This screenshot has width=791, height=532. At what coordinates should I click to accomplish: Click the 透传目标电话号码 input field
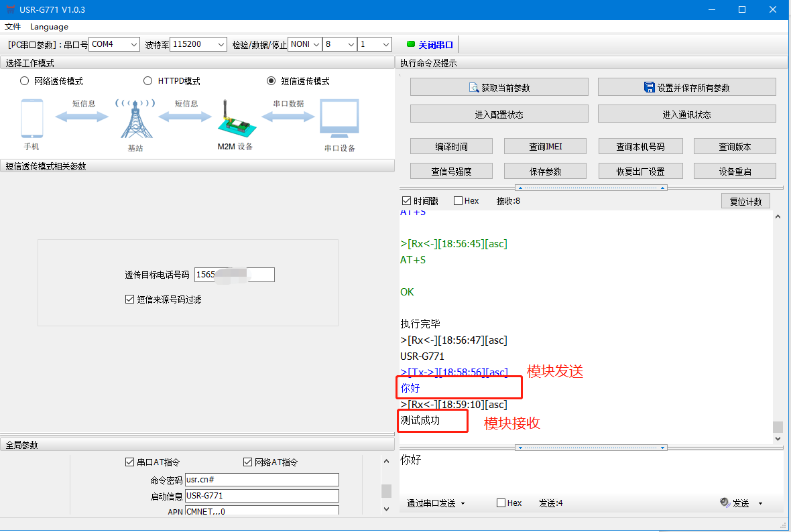pyautogui.click(x=234, y=275)
